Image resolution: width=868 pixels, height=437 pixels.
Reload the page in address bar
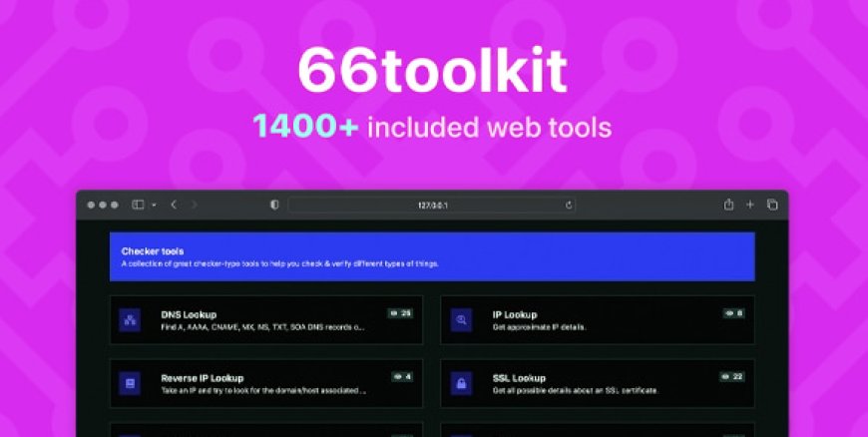click(570, 205)
